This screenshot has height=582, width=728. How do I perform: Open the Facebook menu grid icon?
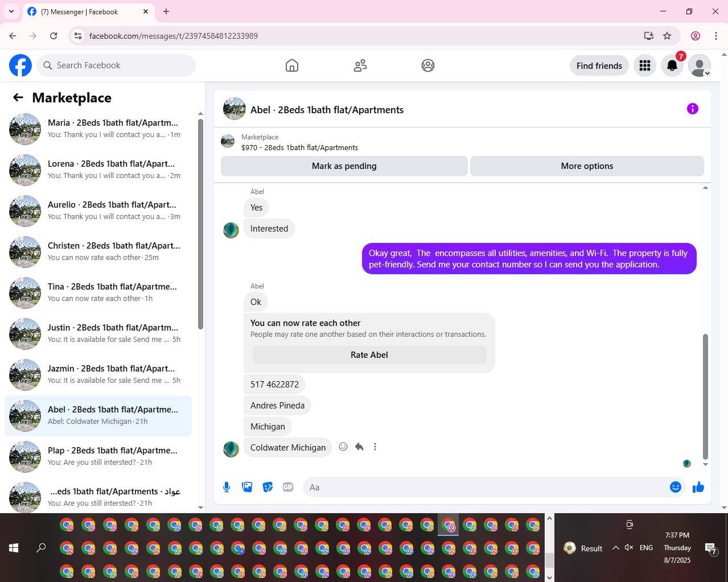pos(645,65)
